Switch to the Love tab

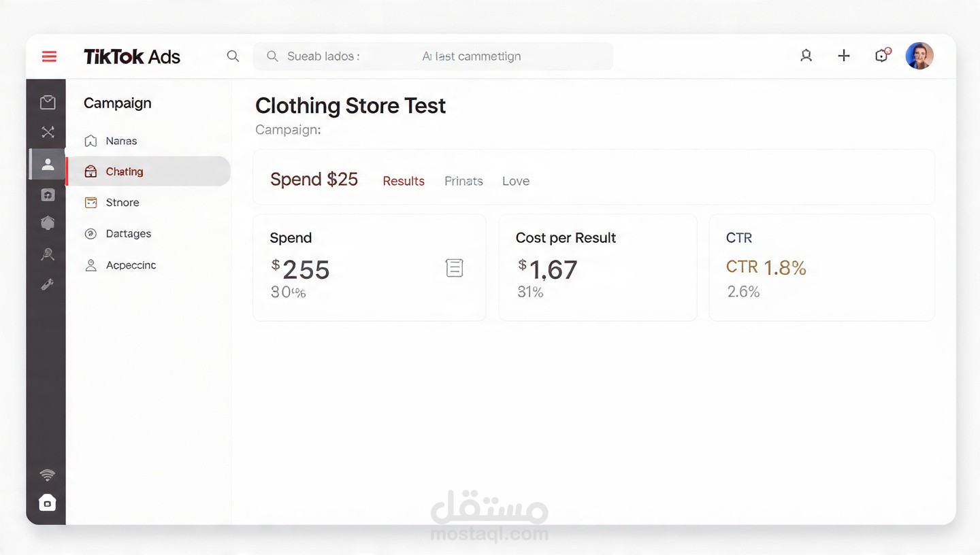pos(516,181)
